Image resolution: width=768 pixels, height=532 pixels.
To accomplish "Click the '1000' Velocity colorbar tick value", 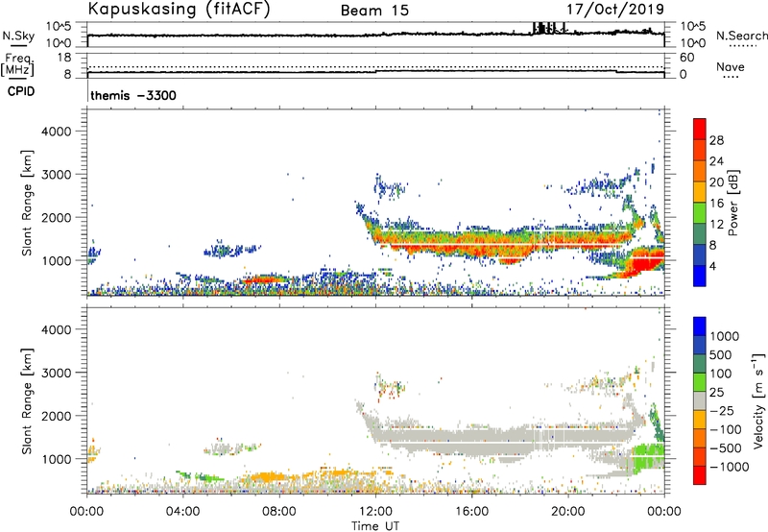I will (x=725, y=336).
